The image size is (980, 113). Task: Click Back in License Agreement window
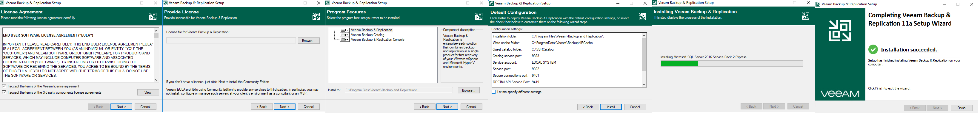(x=99, y=107)
